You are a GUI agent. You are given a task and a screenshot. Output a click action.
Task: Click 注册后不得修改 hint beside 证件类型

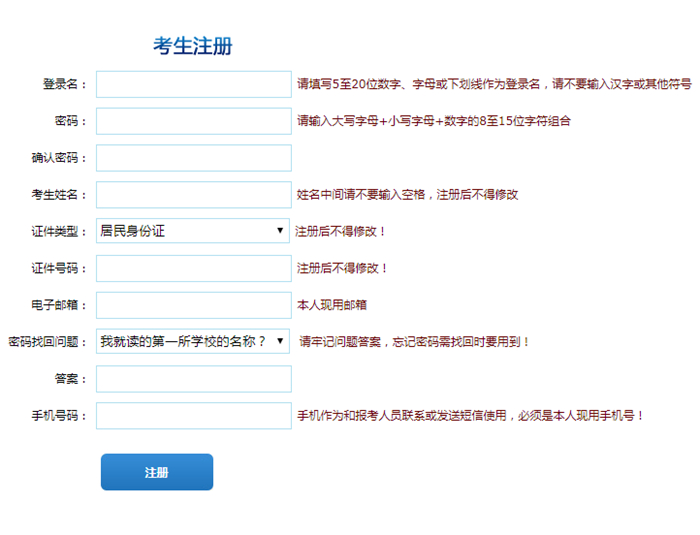(340, 231)
